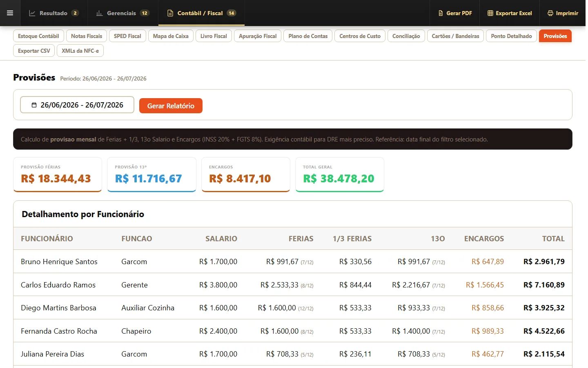This screenshot has width=588, height=368.
Task: Select employee Fernanda Castro Rocha
Action: point(59,331)
